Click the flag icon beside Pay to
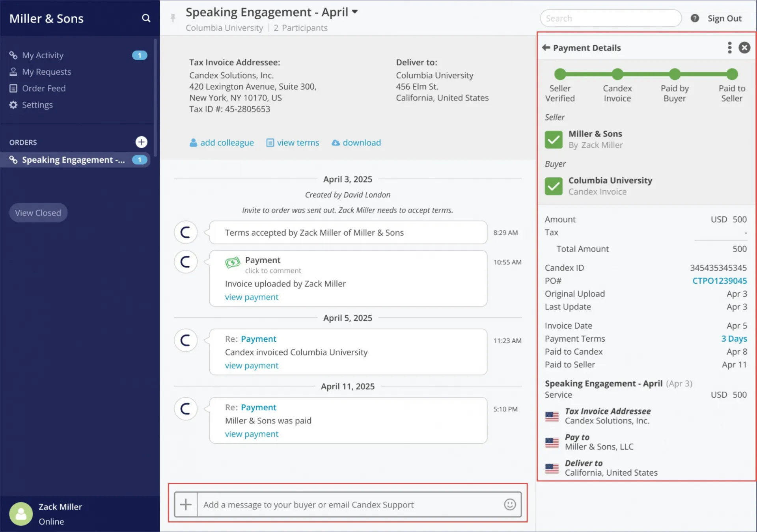757x532 pixels. pyautogui.click(x=552, y=442)
